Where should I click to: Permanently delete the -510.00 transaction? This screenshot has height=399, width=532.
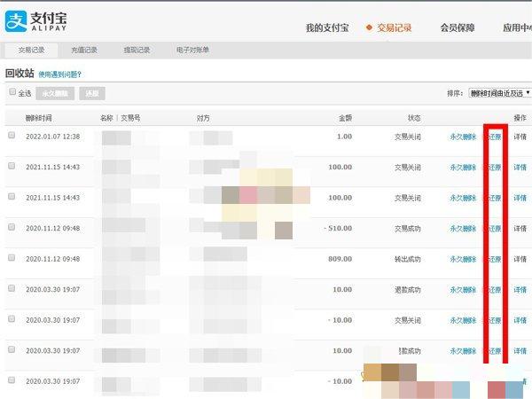(463, 228)
